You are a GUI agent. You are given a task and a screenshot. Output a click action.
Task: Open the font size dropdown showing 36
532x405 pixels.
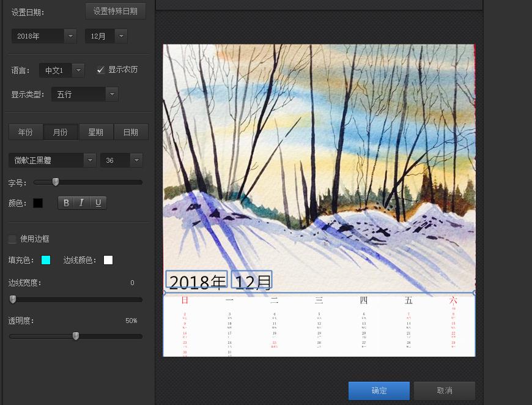tap(122, 160)
